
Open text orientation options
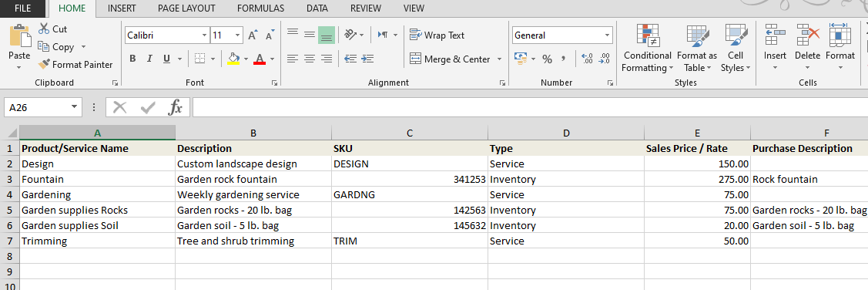pos(354,35)
